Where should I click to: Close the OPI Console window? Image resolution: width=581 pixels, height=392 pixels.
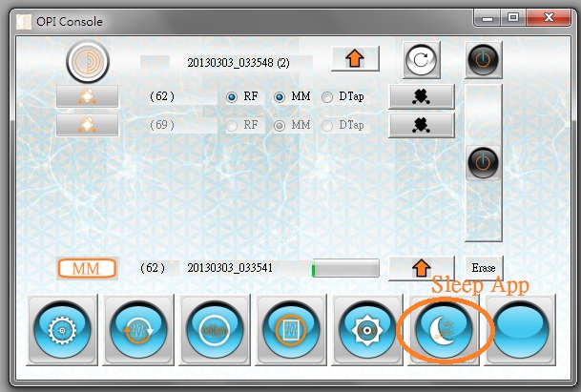click(549, 18)
